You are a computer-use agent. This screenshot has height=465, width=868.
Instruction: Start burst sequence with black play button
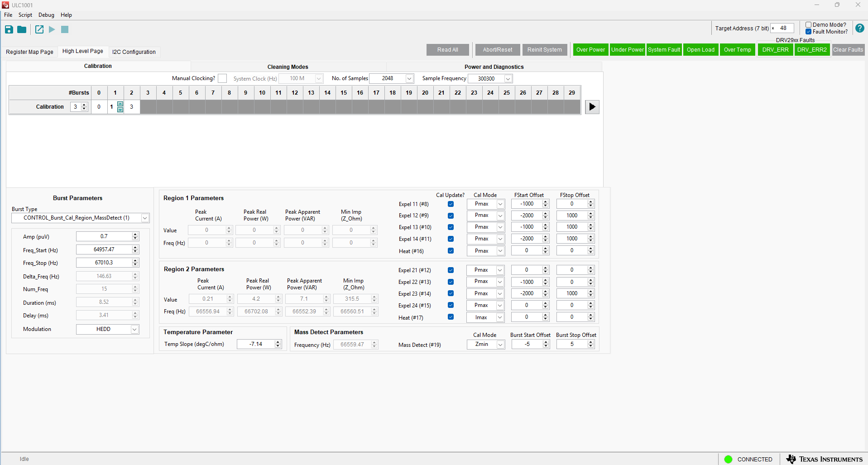click(x=592, y=107)
